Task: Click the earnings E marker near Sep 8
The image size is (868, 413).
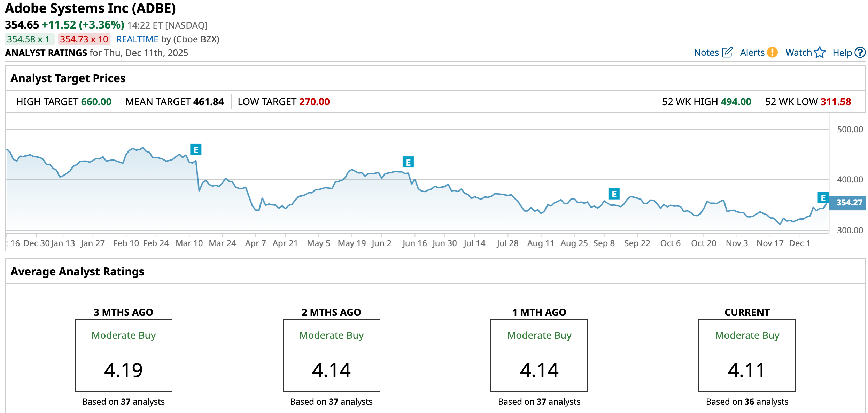Action: pos(614,194)
